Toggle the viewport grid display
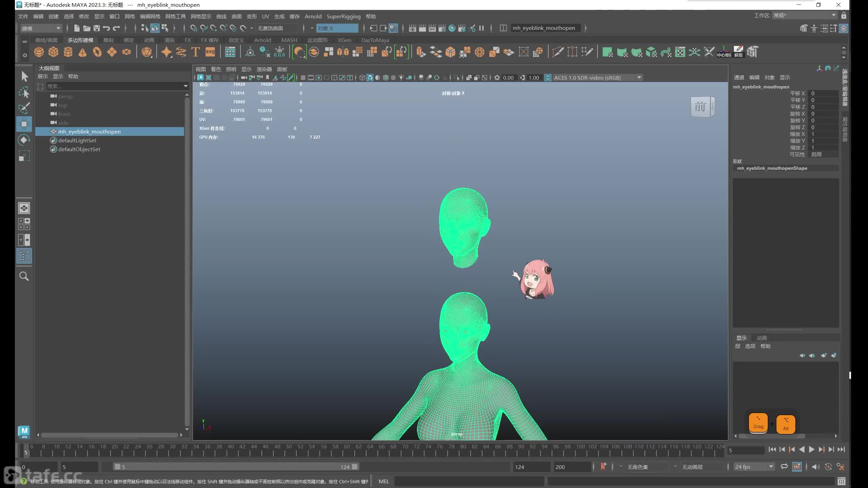 point(303,78)
